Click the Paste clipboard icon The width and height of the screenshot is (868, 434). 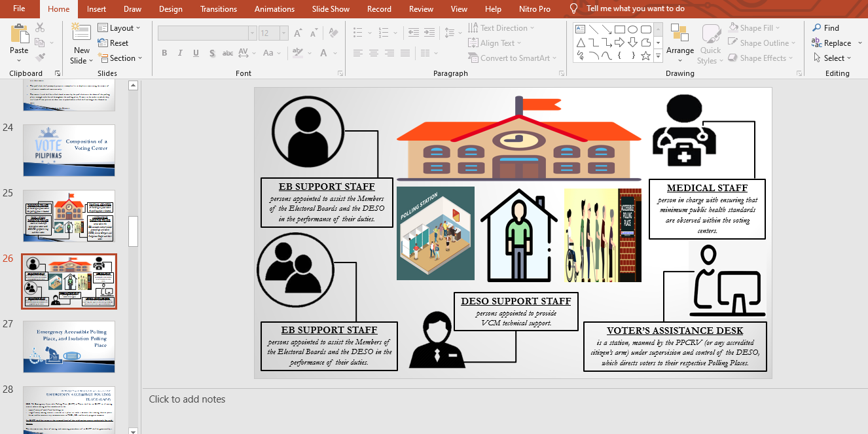tap(19, 34)
